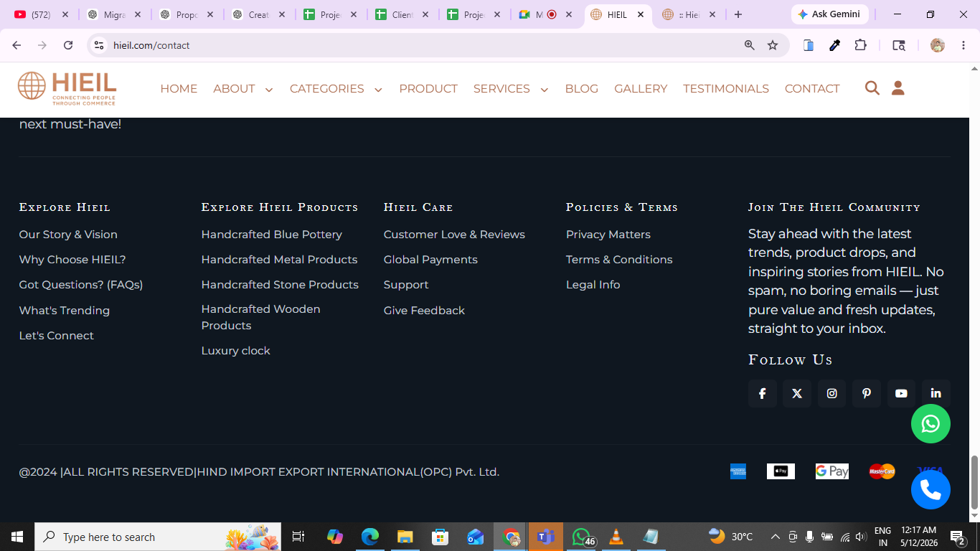This screenshot has width=980, height=551.
Task: Open the Facebook social icon
Action: [x=762, y=393]
